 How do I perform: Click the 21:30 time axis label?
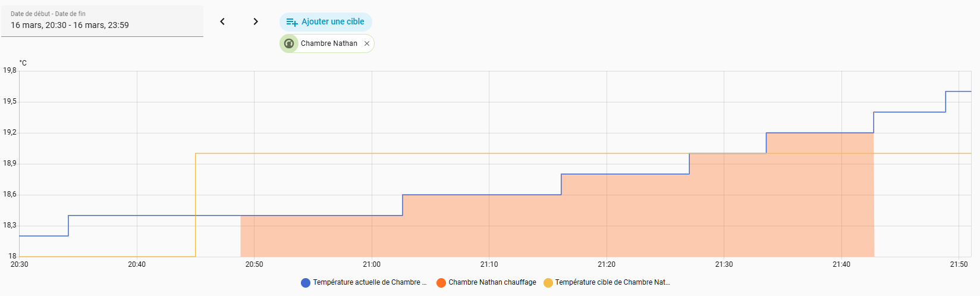pos(724,264)
